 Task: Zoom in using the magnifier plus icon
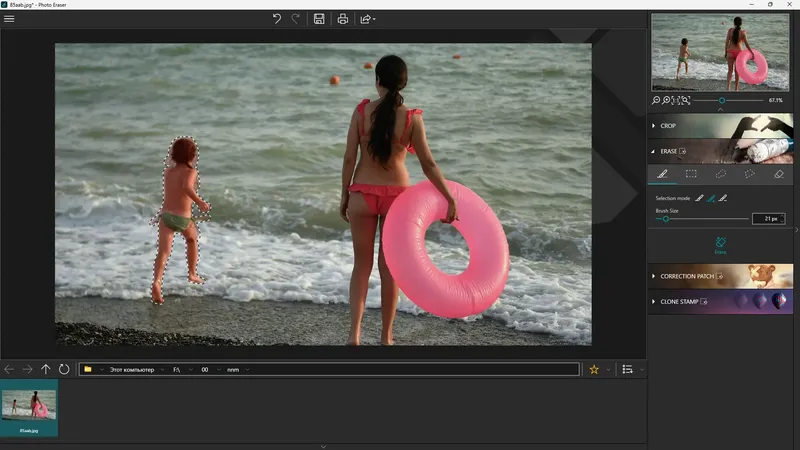[666, 101]
